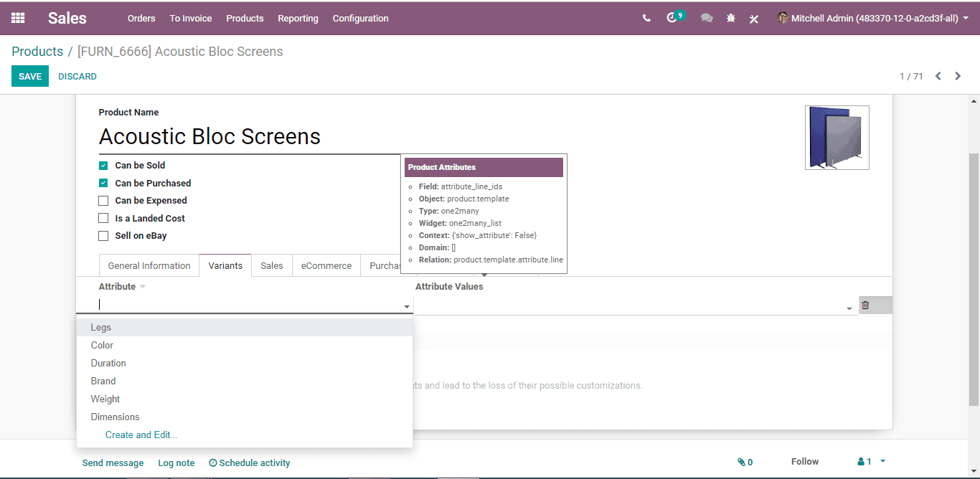Toggle the Can be Sold checkbox
This screenshot has height=479, width=980.
(x=103, y=165)
